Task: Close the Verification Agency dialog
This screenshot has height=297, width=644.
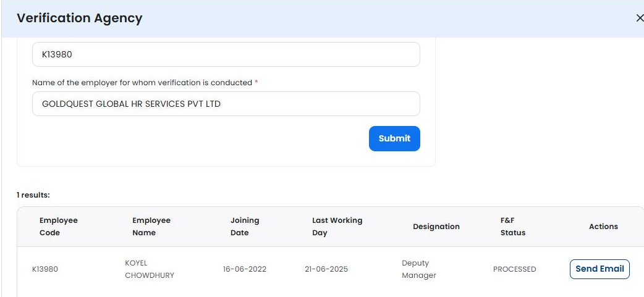Action: pos(639,19)
